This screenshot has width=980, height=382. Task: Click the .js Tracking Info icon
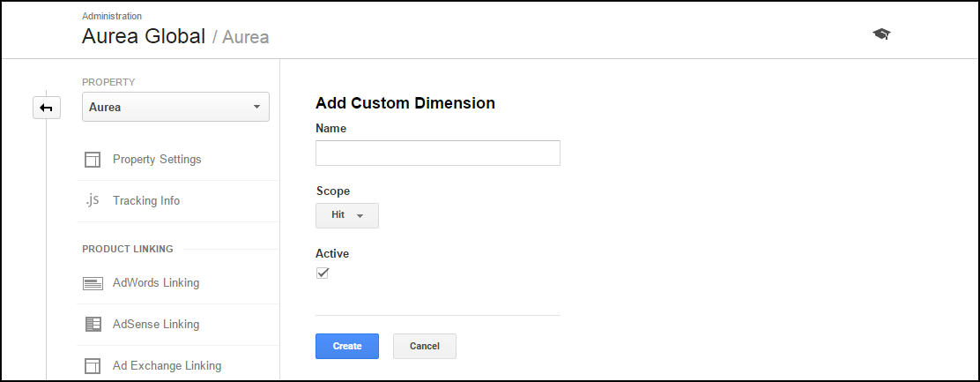pos(93,200)
